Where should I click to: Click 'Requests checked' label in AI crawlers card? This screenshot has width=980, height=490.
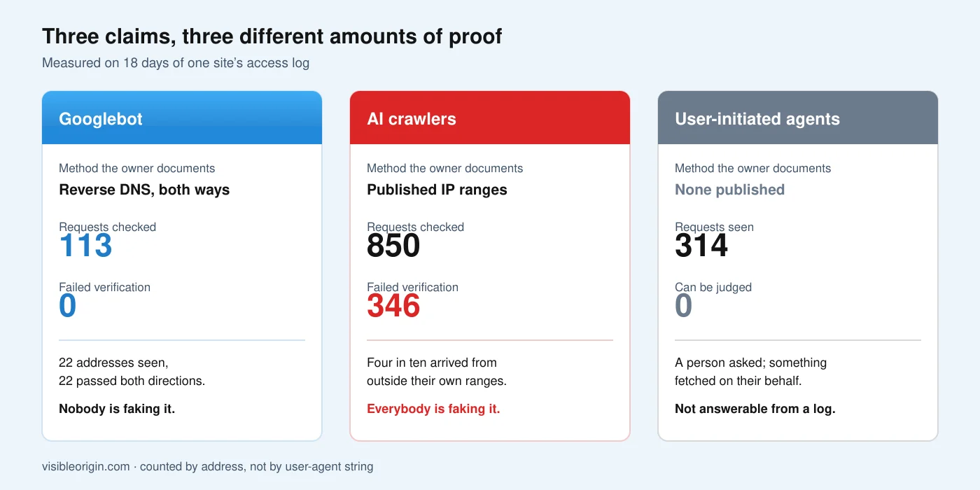click(415, 227)
